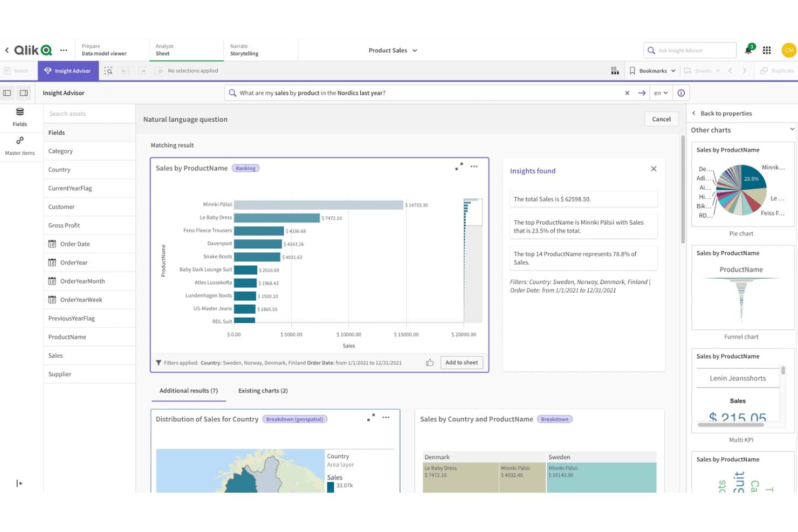Toggle the right properties panel view
The height and width of the screenshot is (532, 798).
(24, 93)
